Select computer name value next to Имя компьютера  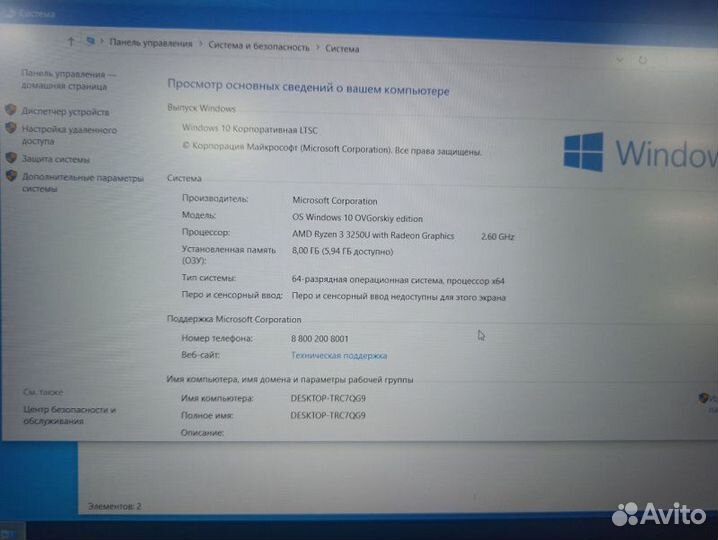pyautogui.click(x=328, y=398)
